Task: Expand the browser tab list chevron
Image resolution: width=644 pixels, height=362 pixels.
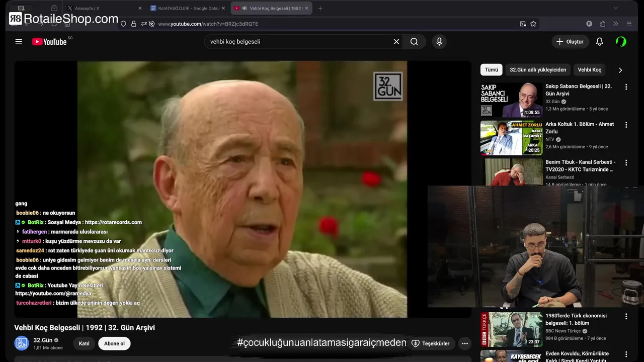Action: pyautogui.click(x=616, y=8)
